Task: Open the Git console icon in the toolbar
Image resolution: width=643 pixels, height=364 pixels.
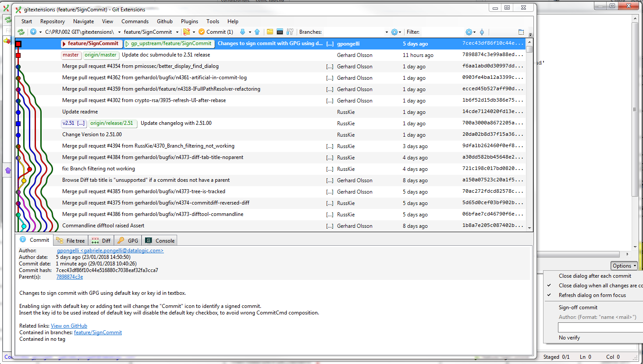Action: [279, 32]
